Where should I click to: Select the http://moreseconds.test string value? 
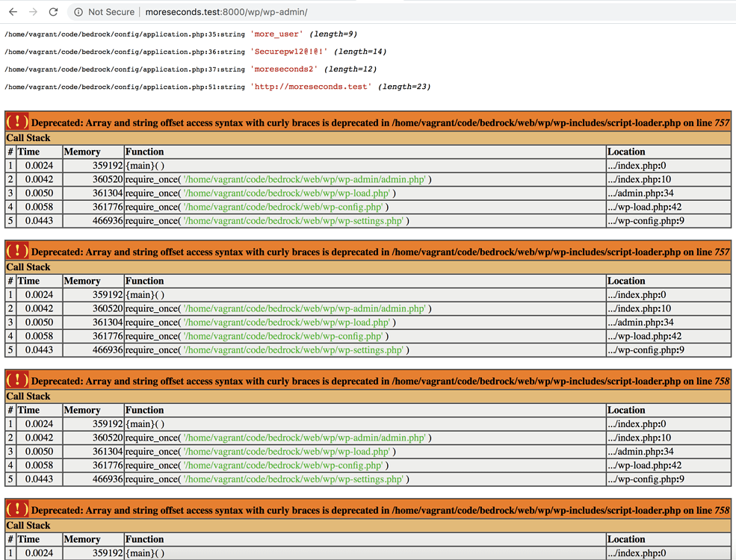[312, 86]
